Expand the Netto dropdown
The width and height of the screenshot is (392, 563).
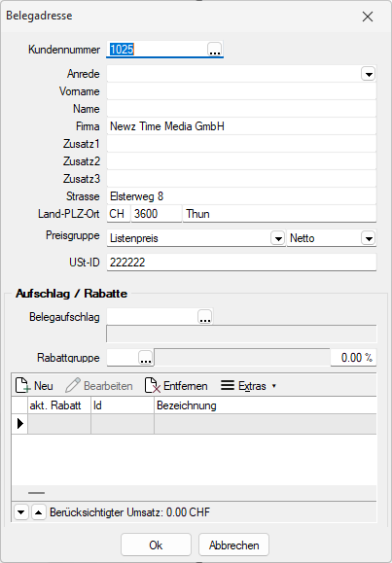tap(369, 238)
